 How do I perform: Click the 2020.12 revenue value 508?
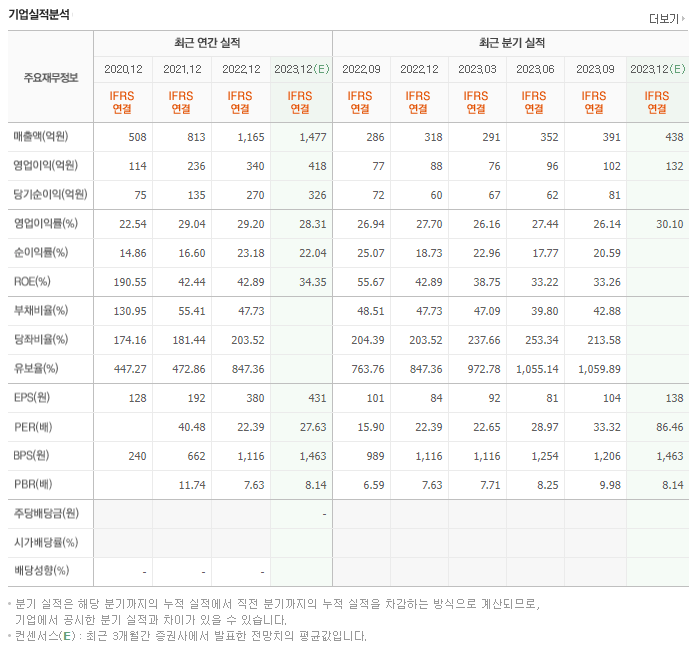pyautogui.click(x=138, y=137)
